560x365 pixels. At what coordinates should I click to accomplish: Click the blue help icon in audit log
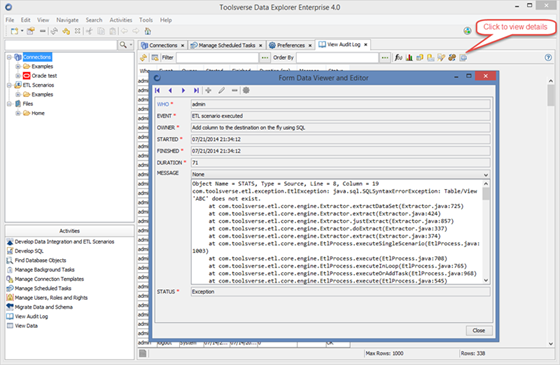click(548, 58)
